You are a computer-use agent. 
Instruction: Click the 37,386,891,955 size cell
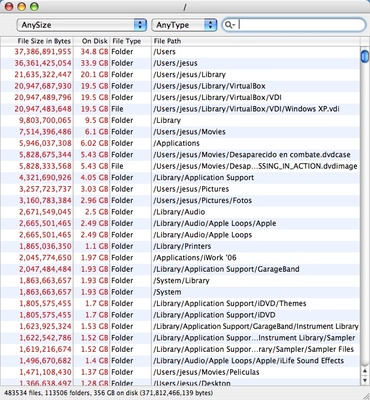tap(43, 52)
